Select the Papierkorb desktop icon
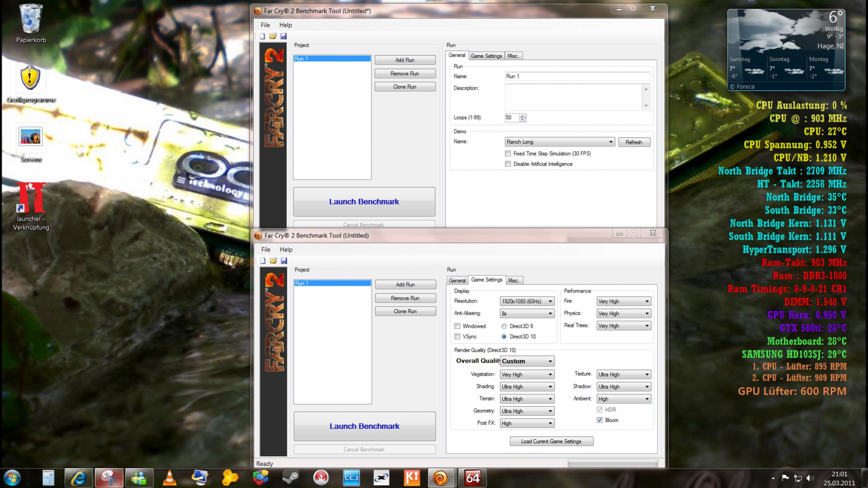 point(31,24)
